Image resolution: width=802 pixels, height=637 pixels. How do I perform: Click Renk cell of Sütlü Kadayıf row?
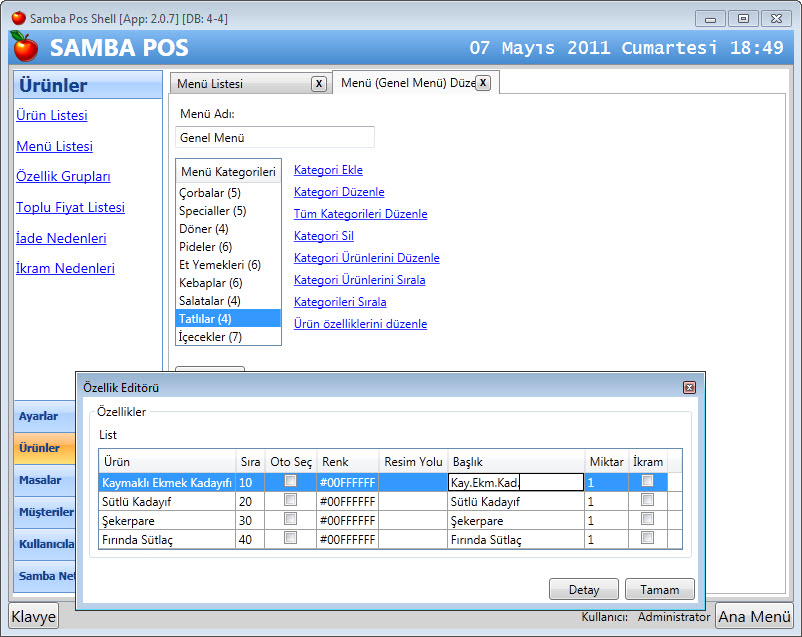click(347, 501)
